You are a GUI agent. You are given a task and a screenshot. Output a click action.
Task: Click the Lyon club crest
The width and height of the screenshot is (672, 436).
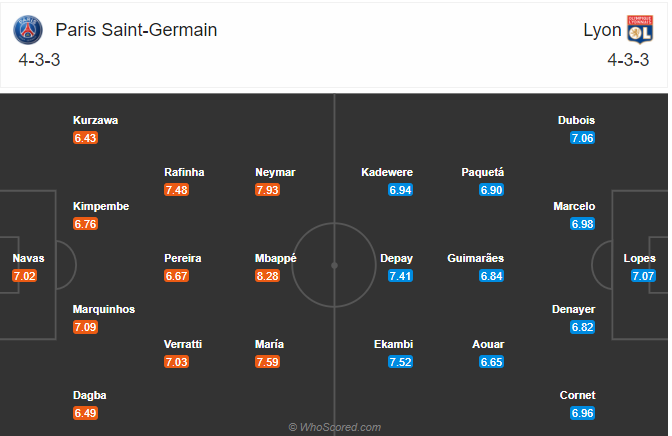click(x=640, y=30)
